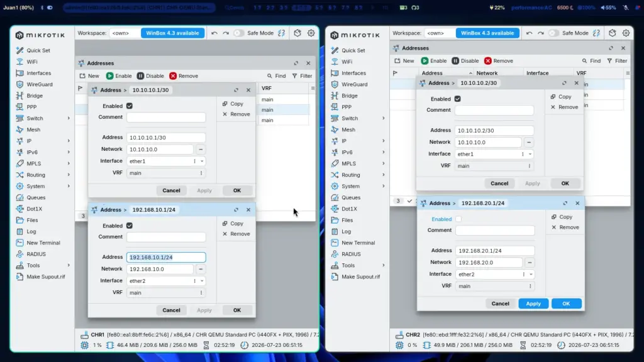Viewport: 644px width, 362px height.
Task: Click the settings gear in CHR2 toolbar
Action: coord(626,33)
